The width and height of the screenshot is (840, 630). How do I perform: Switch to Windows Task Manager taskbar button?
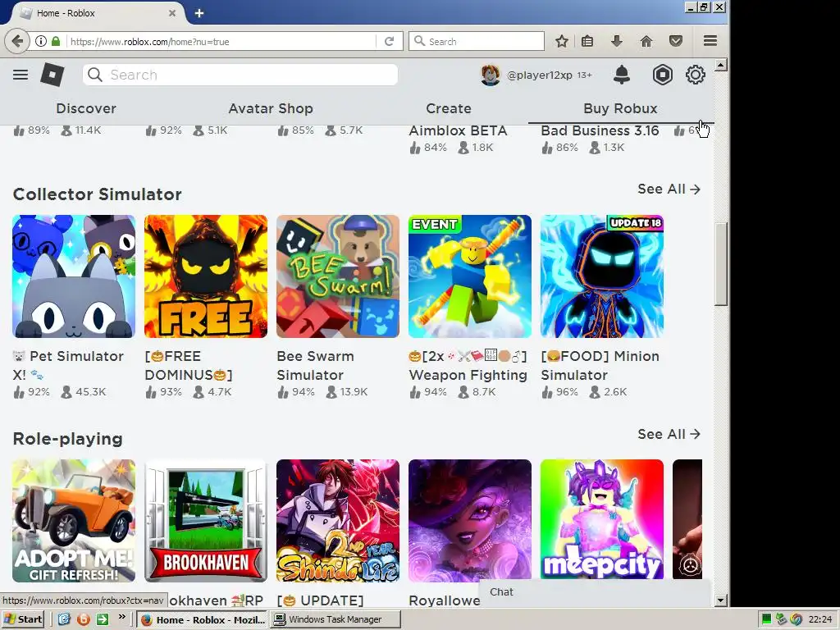tap(335, 619)
